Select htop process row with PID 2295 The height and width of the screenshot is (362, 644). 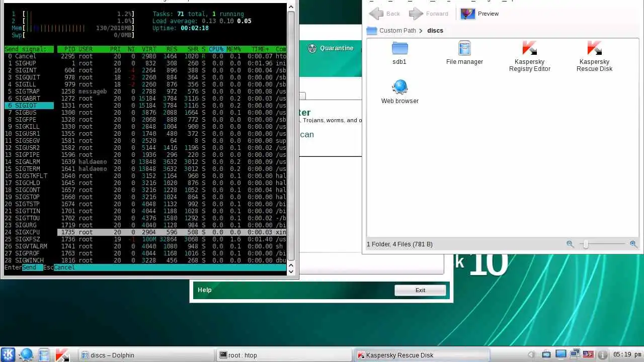click(x=172, y=56)
